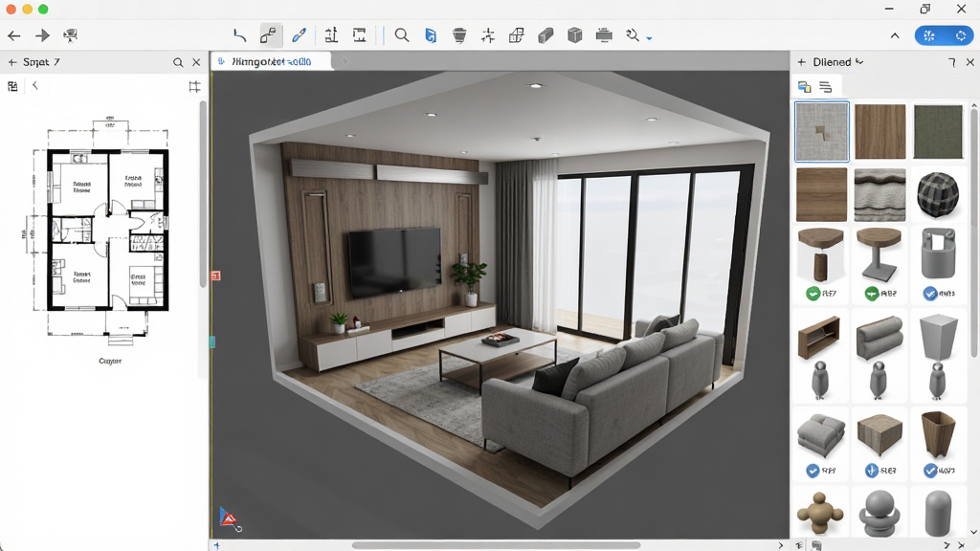The image size is (980, 551).
Task: Pick the blue paintbrush tool
Action: [x=299, y=35]
